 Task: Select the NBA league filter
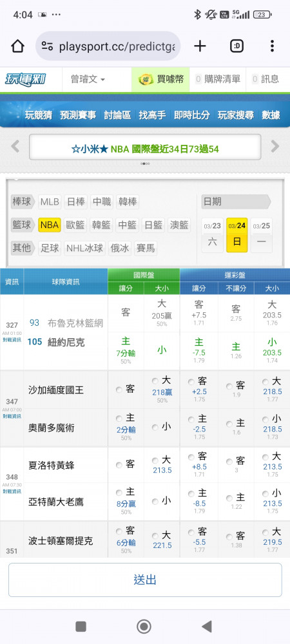[50, 225]
